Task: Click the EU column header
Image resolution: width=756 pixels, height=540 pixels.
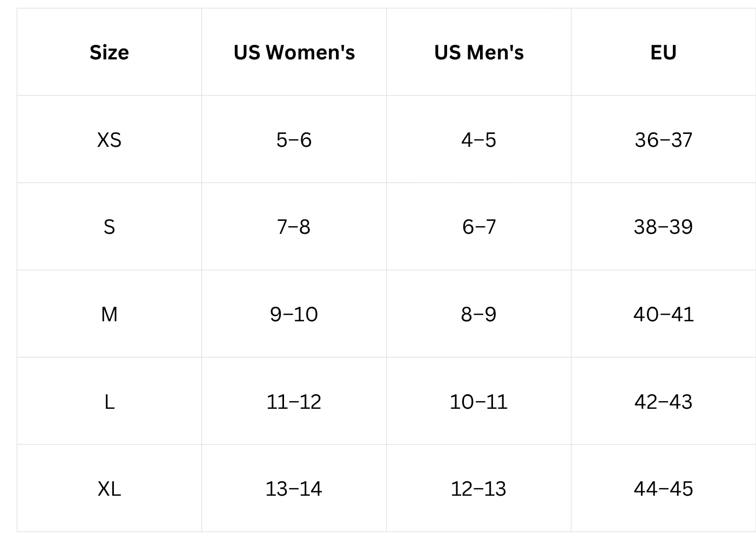Action: (x=663, y=52)
